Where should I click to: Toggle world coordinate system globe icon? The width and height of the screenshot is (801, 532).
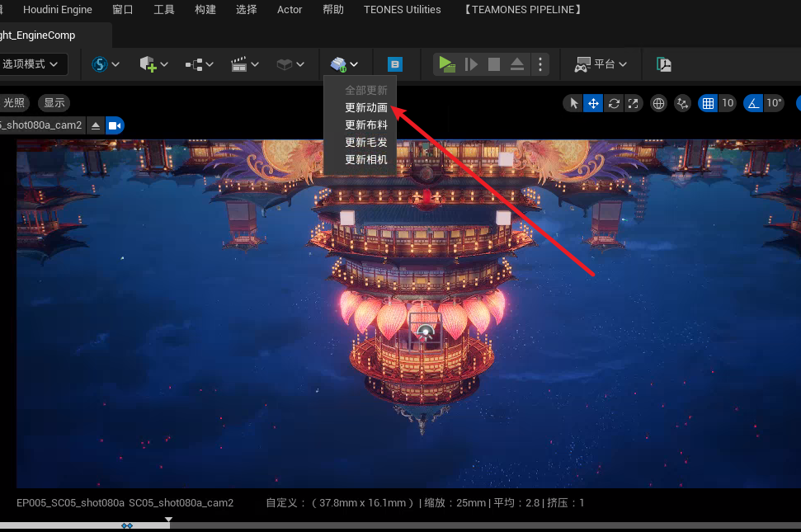tap(658, 104)
